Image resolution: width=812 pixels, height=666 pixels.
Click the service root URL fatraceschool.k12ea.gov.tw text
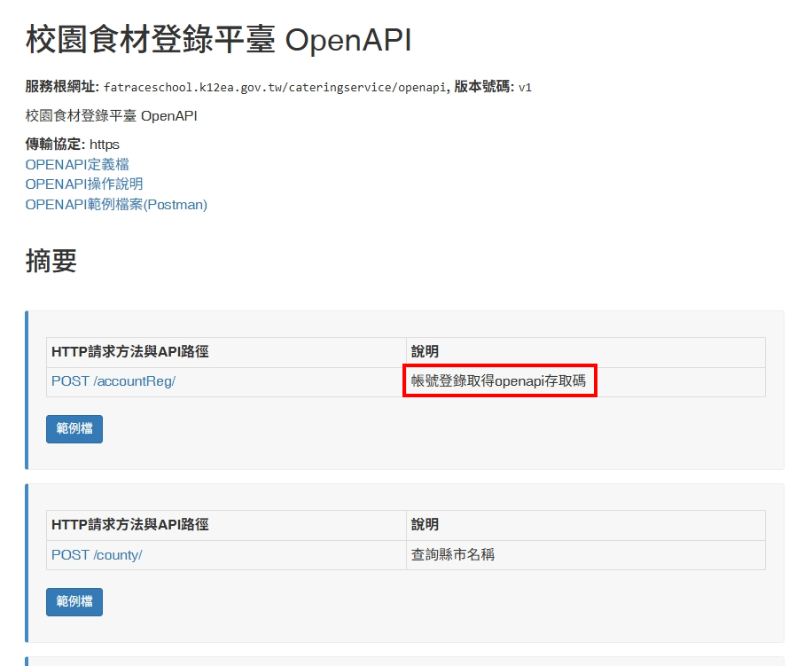point(275,87)
